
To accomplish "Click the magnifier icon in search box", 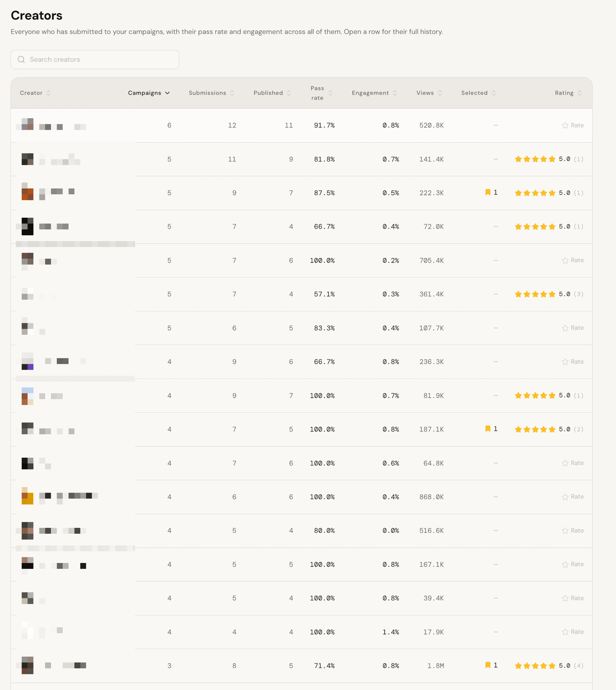I will [21, 59].
